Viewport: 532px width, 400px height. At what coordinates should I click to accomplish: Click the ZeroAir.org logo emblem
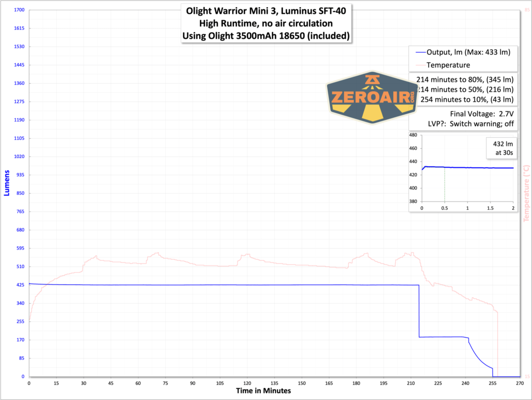click(371, 97)
